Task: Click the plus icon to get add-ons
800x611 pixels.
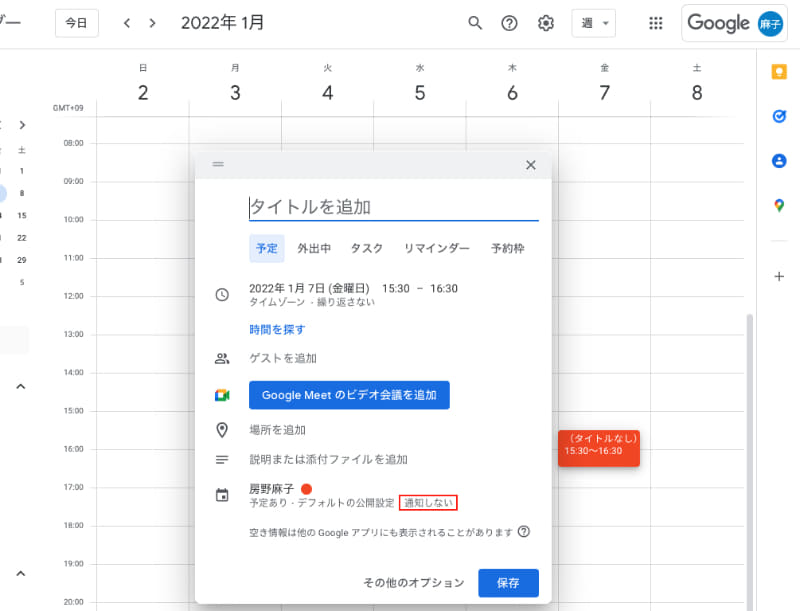Action: [778, 277]
